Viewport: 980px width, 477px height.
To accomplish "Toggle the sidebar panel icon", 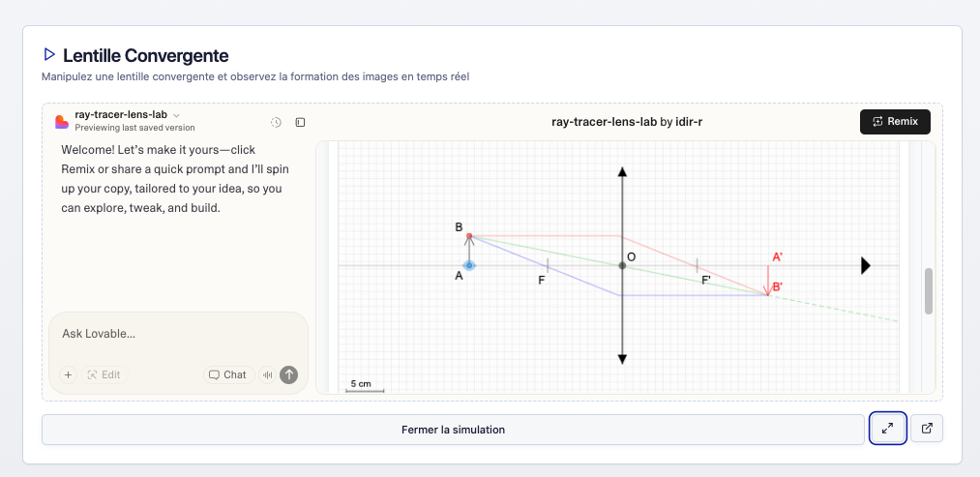I will point(300,122).
